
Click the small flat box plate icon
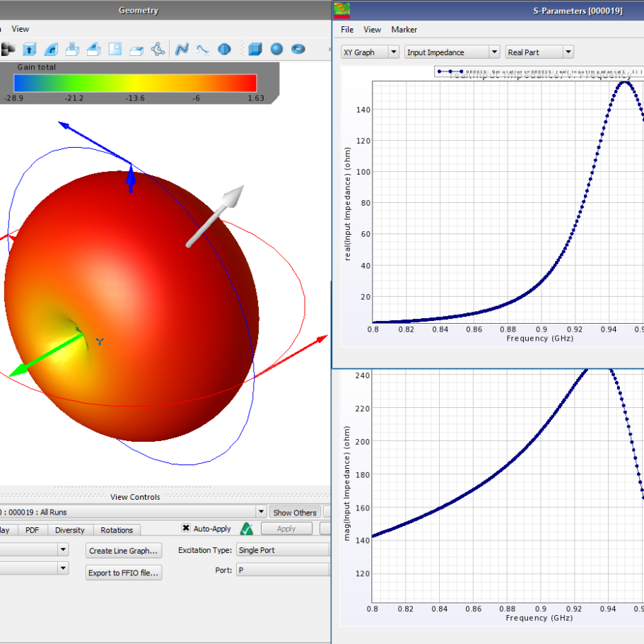pyautogui.click(x=136, y=50)
